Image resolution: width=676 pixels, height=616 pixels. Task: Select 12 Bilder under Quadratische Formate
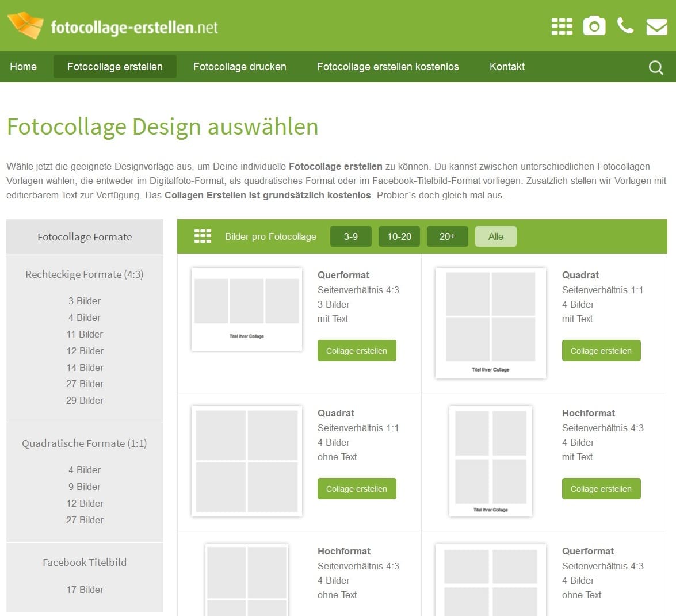tap(85, 503)
